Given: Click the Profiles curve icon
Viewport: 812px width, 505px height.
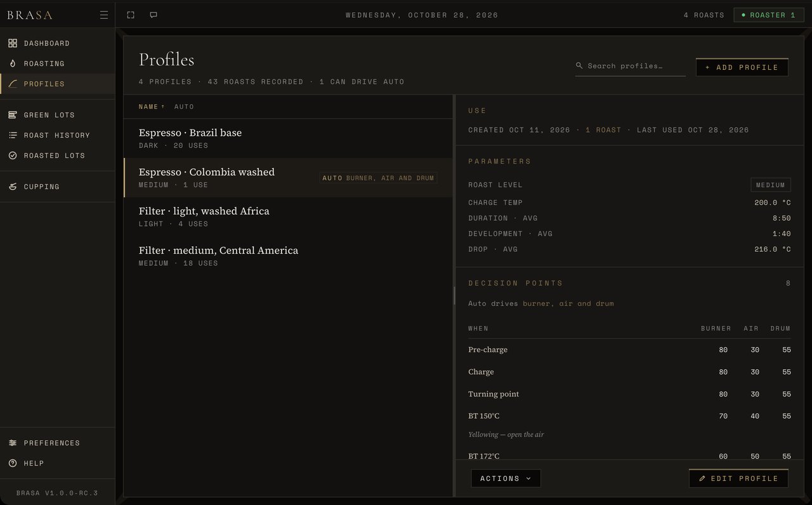Looking at the screenshot, I should pos(13,84).
